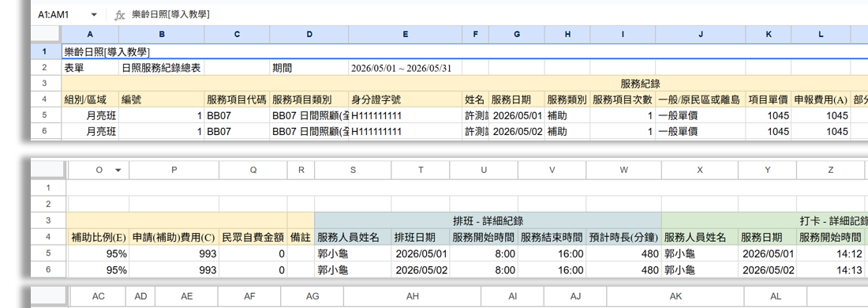Select column P header
The height and width of the screenshot is (308, 868).
174,170
